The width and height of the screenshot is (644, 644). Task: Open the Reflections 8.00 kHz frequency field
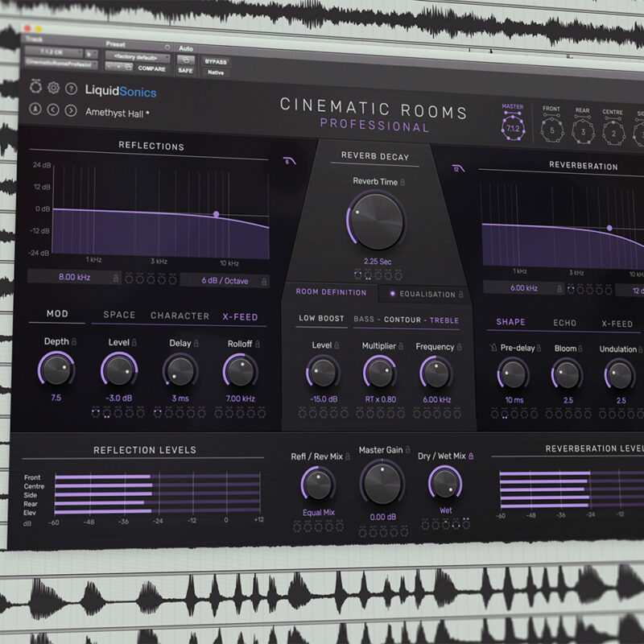(74, 277)
